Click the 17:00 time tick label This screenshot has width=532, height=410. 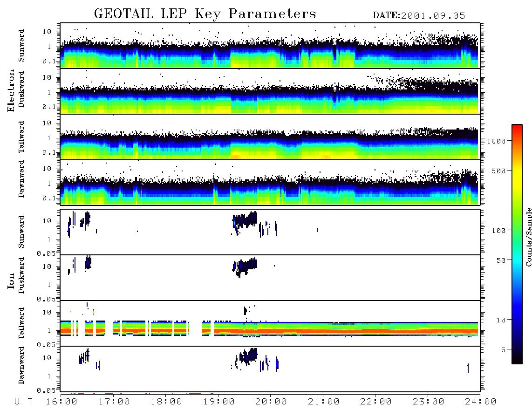(x=114, y=402)
